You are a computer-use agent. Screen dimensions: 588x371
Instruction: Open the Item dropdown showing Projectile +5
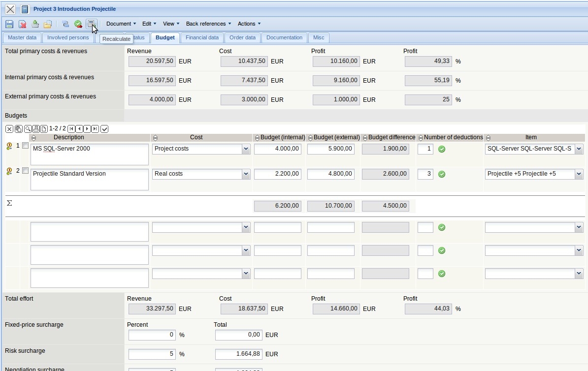(x=579, y=174)
